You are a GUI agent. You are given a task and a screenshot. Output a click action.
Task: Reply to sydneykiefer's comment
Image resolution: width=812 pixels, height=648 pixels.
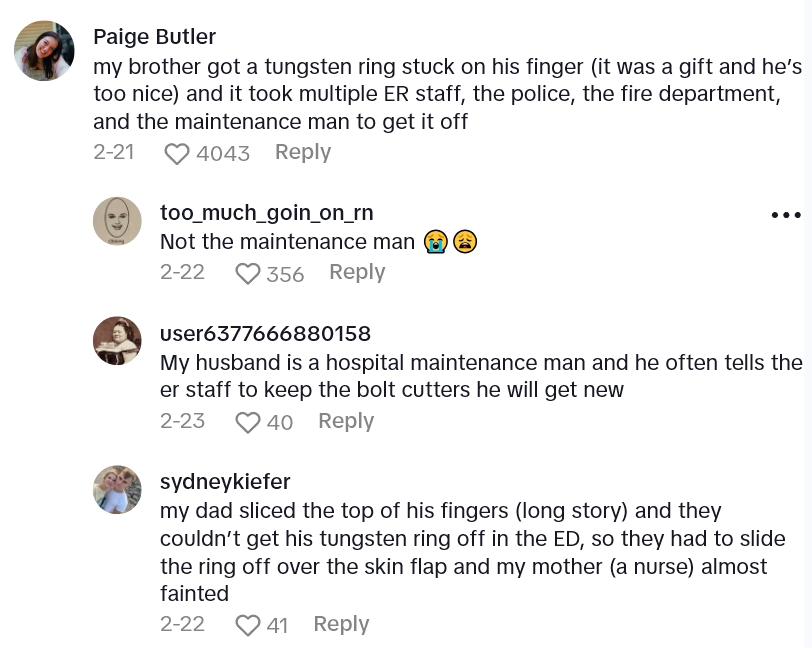click(x=341, y=624)
